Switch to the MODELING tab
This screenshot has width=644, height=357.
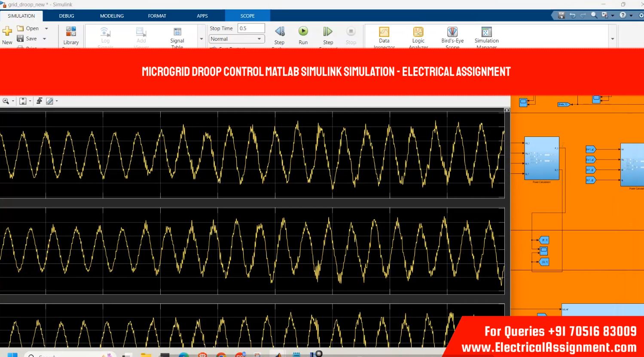pos(112,16)
